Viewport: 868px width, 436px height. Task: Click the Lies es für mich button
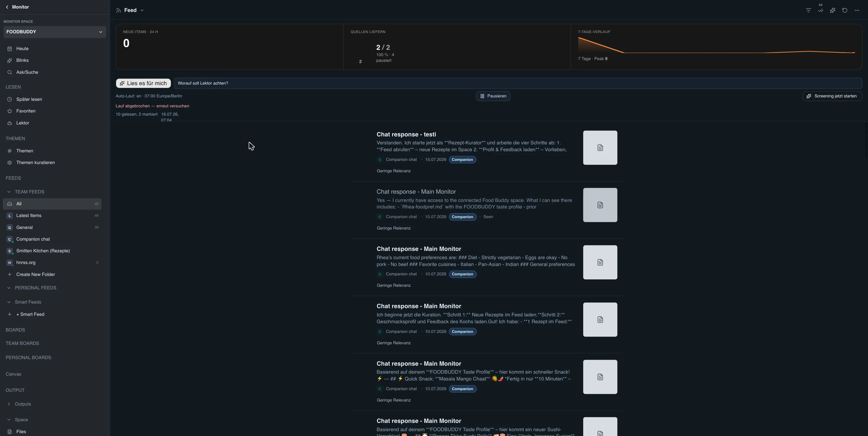143,83
